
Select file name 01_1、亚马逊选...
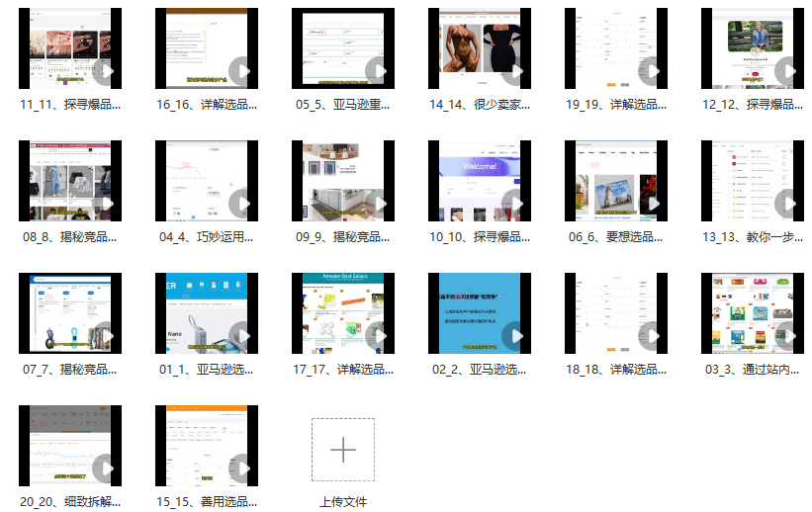[x=207, y=370]
